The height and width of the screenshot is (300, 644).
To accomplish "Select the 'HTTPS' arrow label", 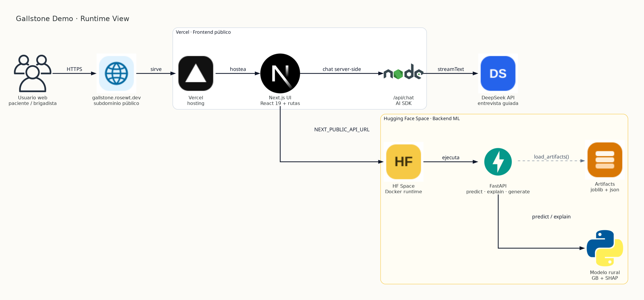I will click(x=74, y=69).
